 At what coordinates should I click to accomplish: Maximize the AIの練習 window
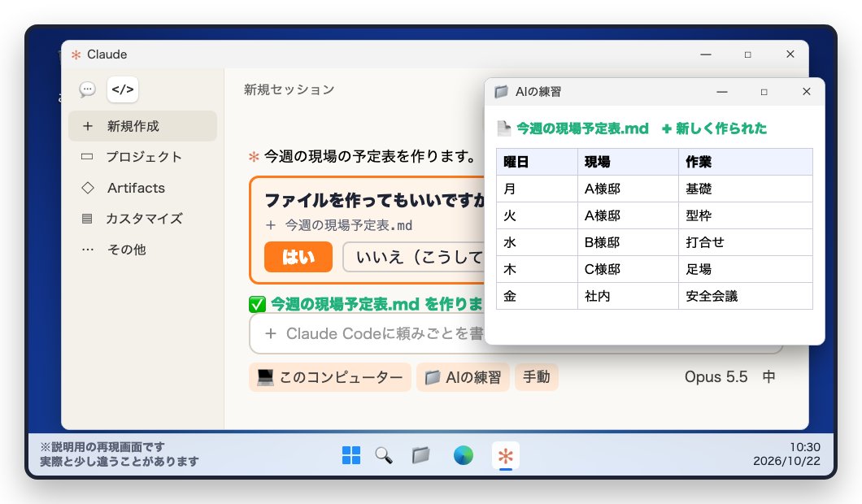tap(764, 92)
